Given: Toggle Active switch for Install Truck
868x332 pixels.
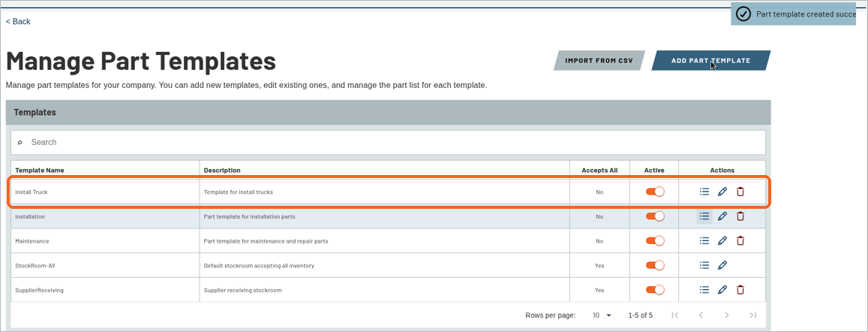Looking at the screenshot, I should tap(655, 192).
